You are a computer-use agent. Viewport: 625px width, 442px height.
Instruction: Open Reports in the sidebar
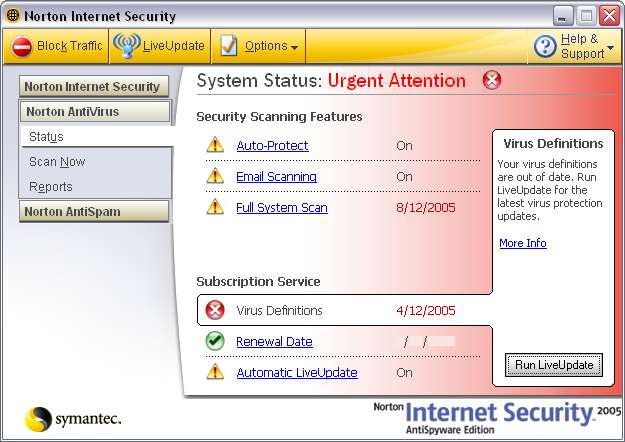[50, 187]
